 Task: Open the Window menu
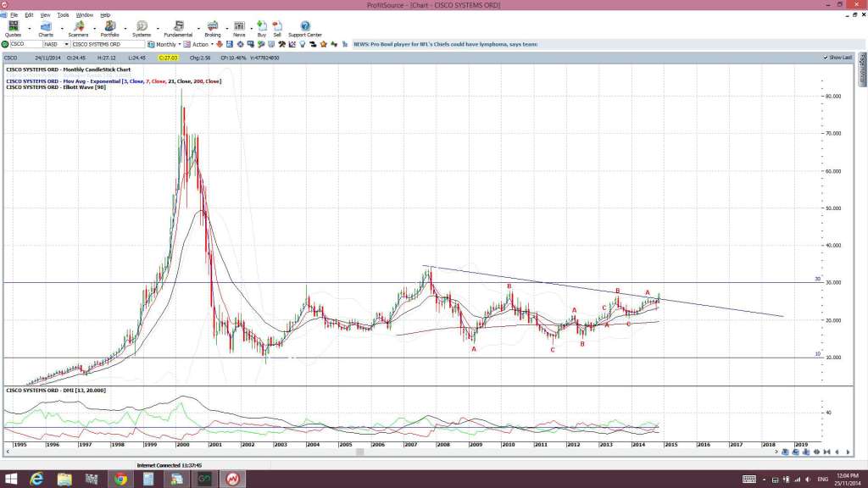pyautogui.click(x=84, y=15)
